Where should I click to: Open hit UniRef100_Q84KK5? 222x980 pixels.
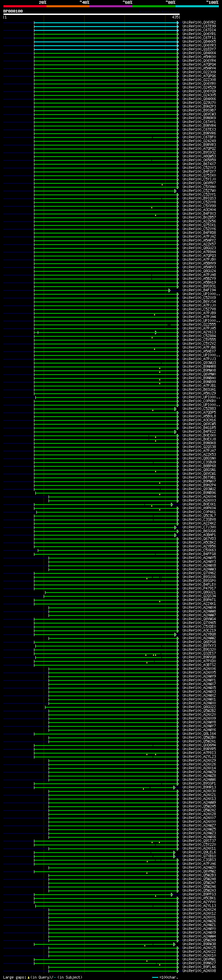(199, 41)
